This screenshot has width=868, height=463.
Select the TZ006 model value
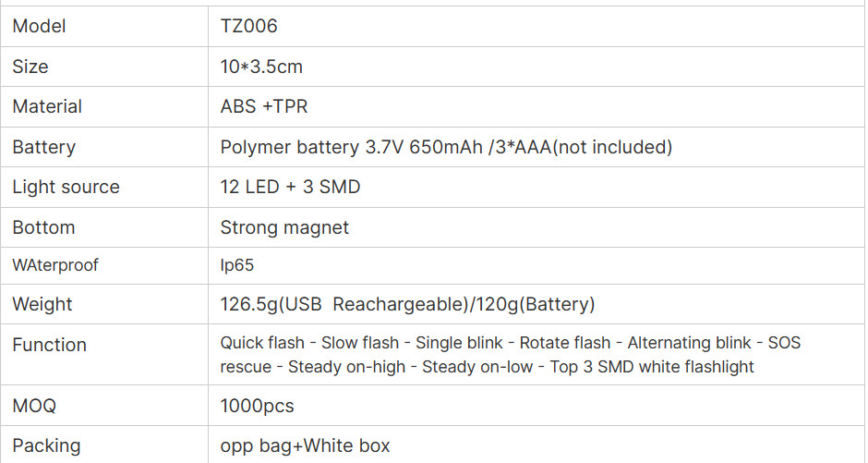point(248,26)
